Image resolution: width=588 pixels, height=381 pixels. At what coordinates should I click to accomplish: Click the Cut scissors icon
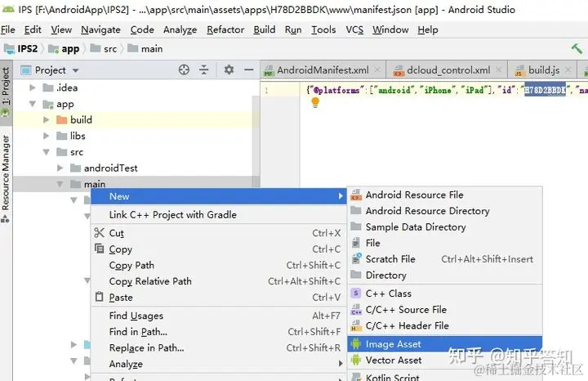(99, 233)
